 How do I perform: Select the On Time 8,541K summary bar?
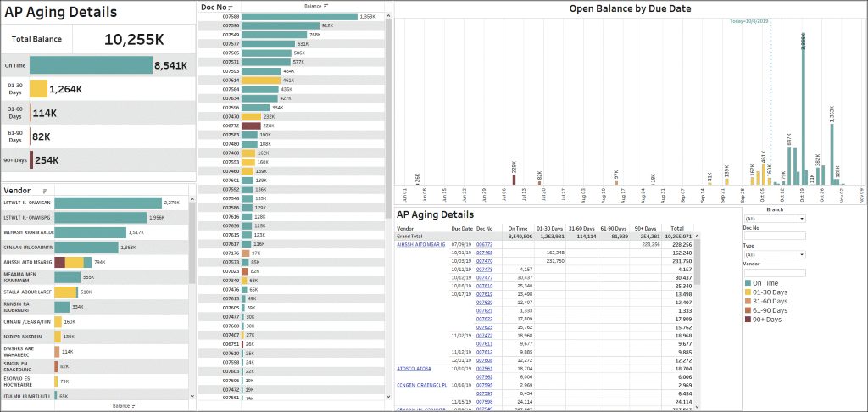(91, 64)
